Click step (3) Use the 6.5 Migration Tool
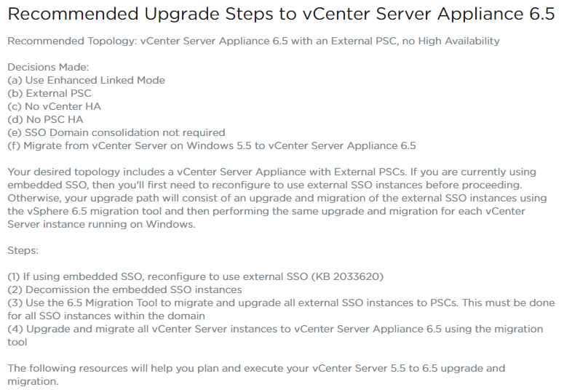This screenshot has width=564, height=392. pos(281,309)
